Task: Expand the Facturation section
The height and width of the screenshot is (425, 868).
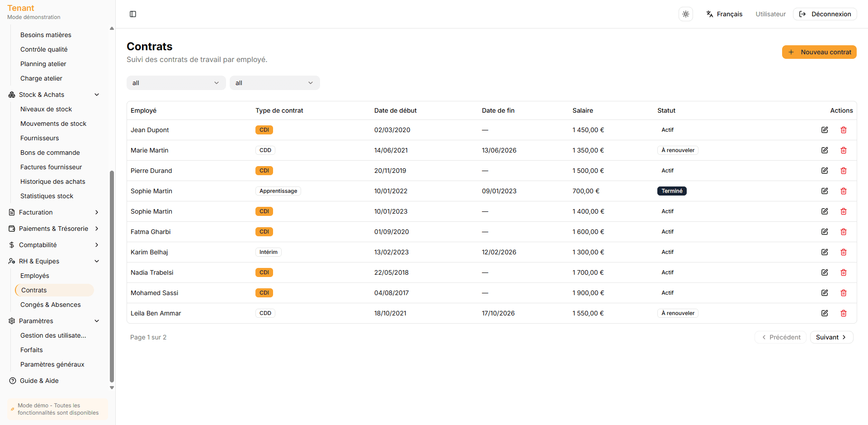Action: tap(54, 212)
